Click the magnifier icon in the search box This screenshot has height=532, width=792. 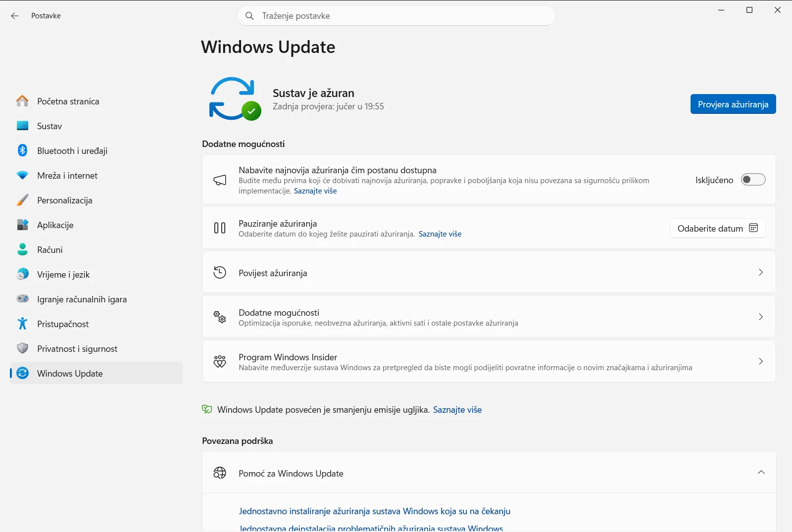(x=249, y=16)
